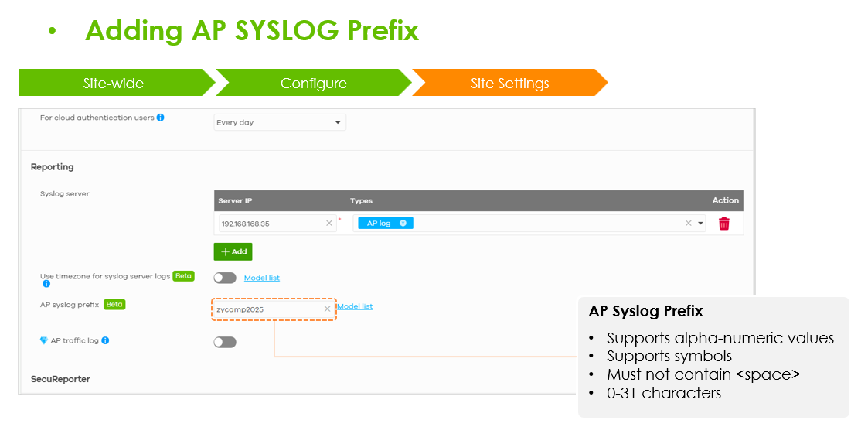Image resolution: width=868 pixels, height=427 pixels.
Task: Expand the syslog Types dropdown arrow
Action: (x=700, y=224)
